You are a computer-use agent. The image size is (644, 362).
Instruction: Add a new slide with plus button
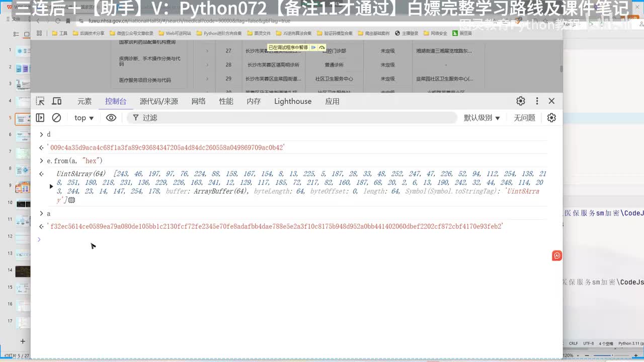pos(22,341)
